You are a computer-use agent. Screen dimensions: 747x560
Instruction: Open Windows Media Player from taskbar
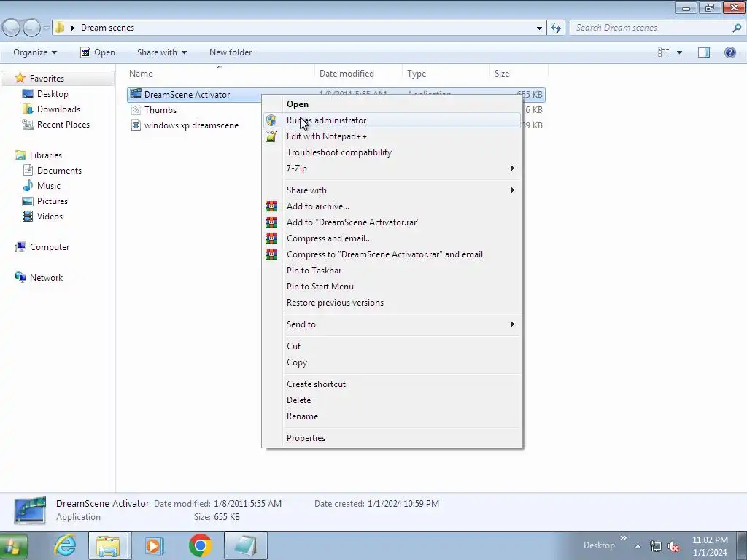153,545
